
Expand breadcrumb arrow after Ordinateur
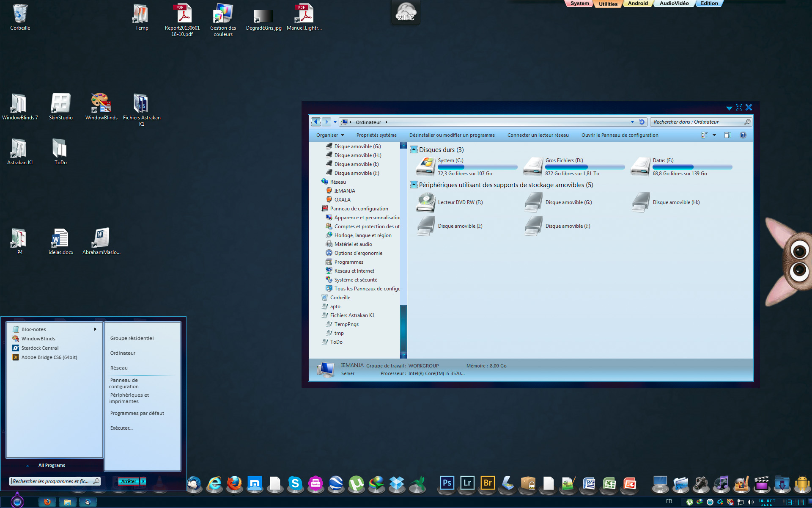click(x=386, y=122)
